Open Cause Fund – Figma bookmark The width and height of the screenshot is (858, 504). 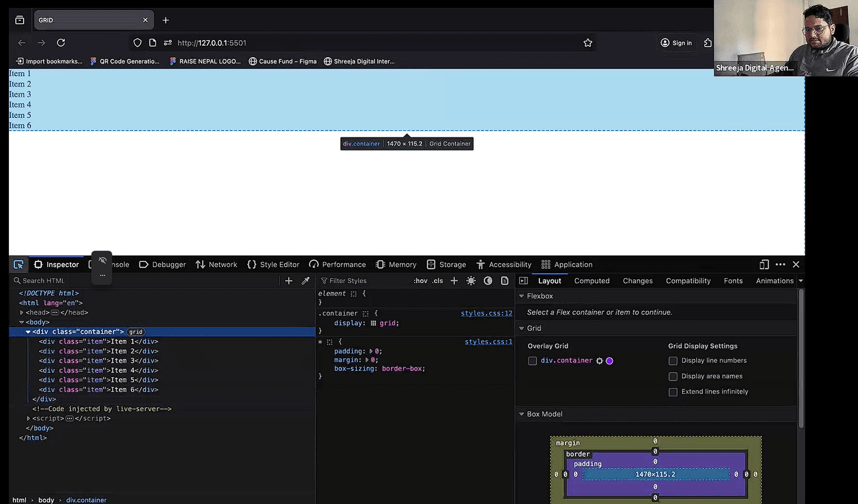(x=283, y=62)
